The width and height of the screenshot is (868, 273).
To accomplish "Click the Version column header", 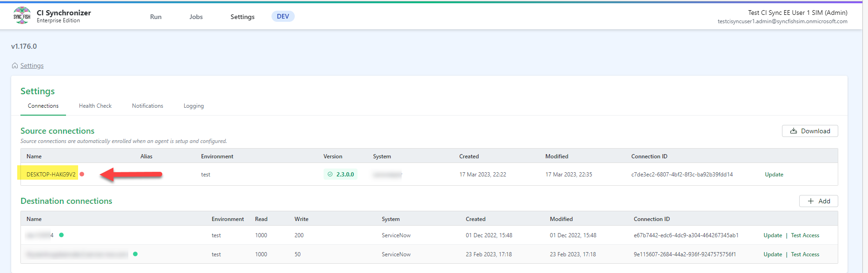I will (x=333, y=156).
